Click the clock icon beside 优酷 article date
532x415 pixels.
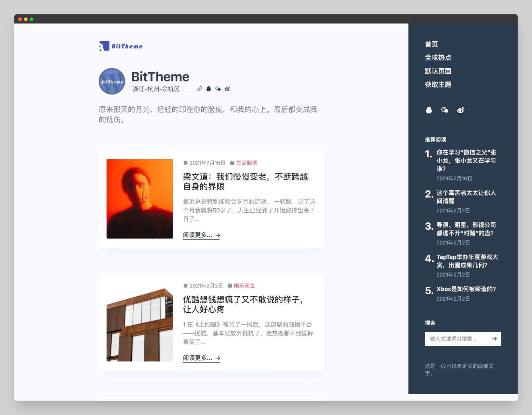tap(186, 286)
